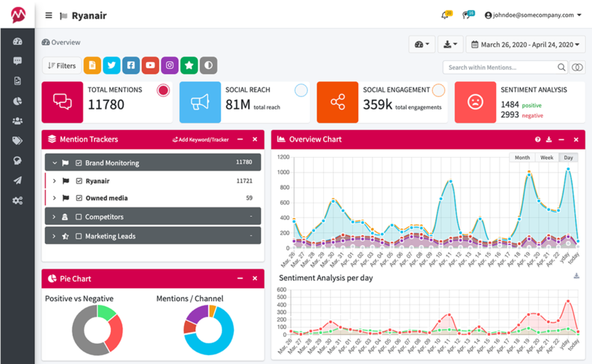The height and width of the screenshot is (364, 592).
Task: Uncheck the Brand Monitoring checkbox
Action: tap(79, 163)
